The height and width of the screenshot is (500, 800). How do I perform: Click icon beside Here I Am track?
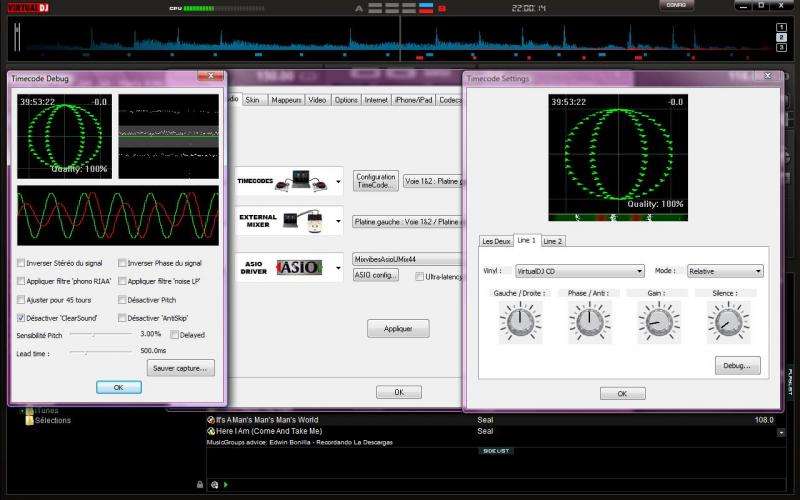tap(211, 431)
